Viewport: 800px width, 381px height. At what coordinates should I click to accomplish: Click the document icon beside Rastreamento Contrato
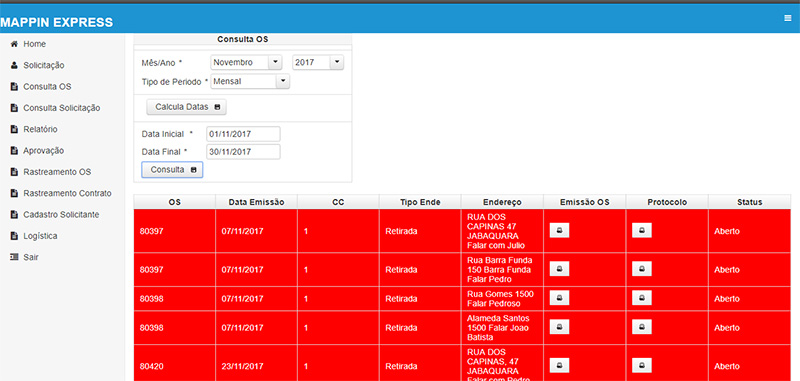click(x=14, y=193)
